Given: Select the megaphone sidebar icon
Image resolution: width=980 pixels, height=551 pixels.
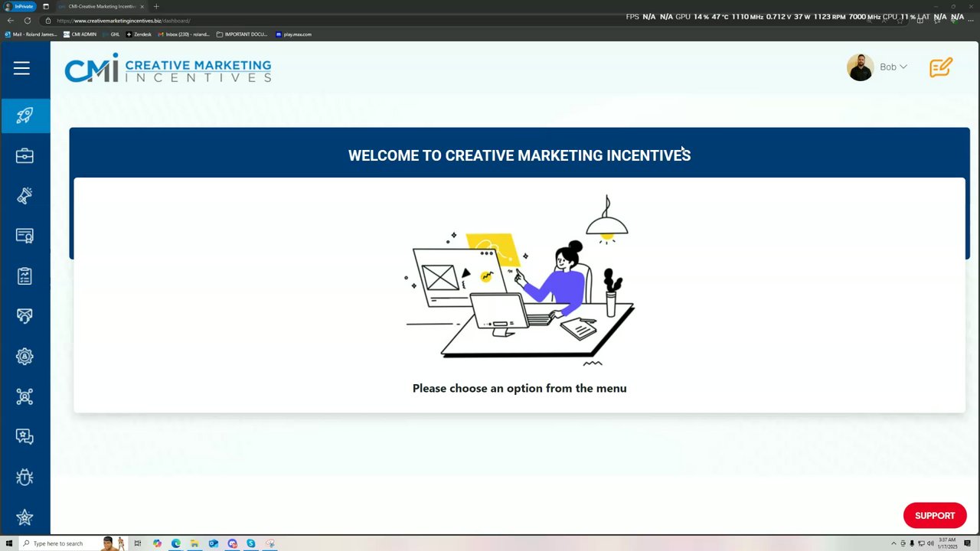Looking at the screenshot, I should pyautogui.click(x=24, y=196).
